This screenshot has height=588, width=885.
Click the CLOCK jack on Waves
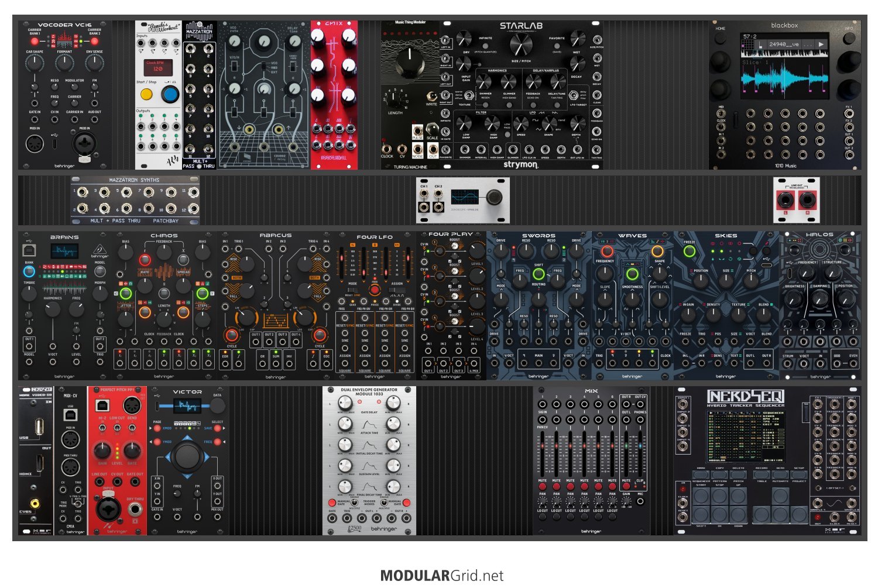pos(666,363)
